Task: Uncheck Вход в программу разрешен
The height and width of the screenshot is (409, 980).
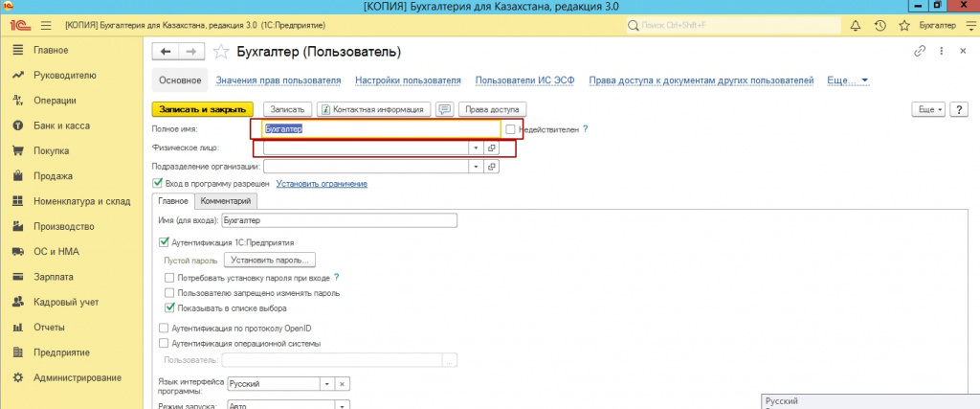Action: coord(158,184)
